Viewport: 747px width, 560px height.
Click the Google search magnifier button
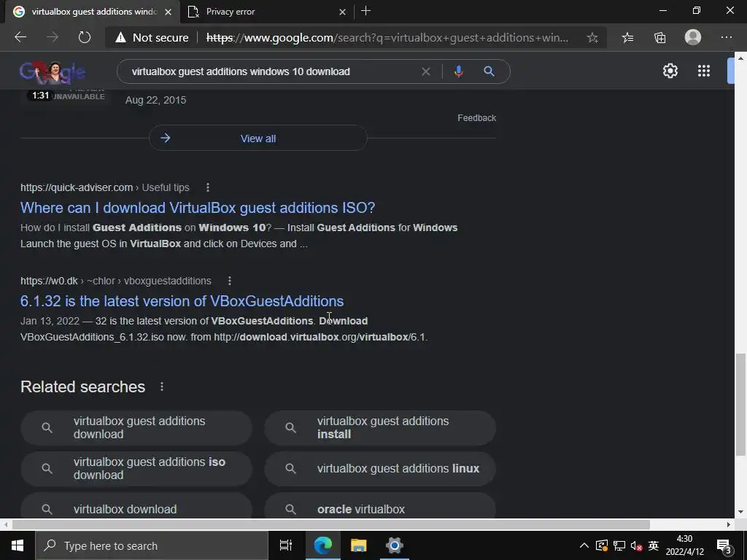[x=489, y=71]
